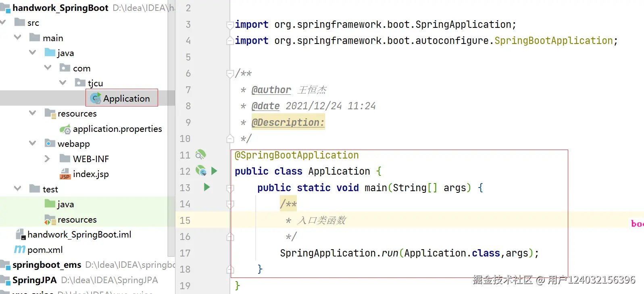The width and height of the screenshot is (644, 294).
Task: Toggle the fold marker on Javadoc line 6
Action: [x=230, y=73]
